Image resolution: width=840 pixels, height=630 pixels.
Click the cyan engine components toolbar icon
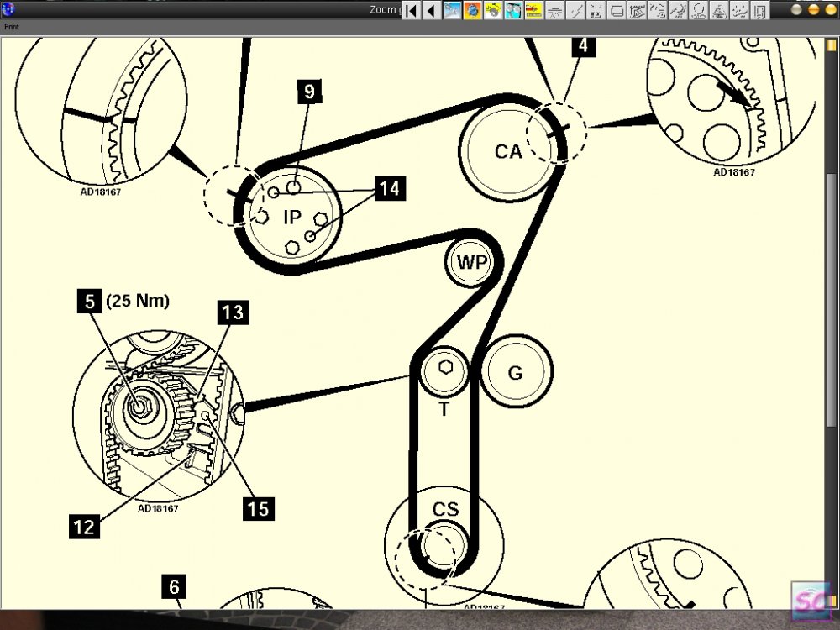tap(512, 9)
